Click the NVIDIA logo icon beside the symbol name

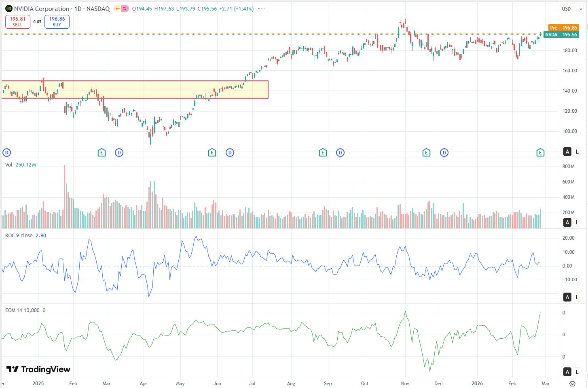(x=9, y=8)
